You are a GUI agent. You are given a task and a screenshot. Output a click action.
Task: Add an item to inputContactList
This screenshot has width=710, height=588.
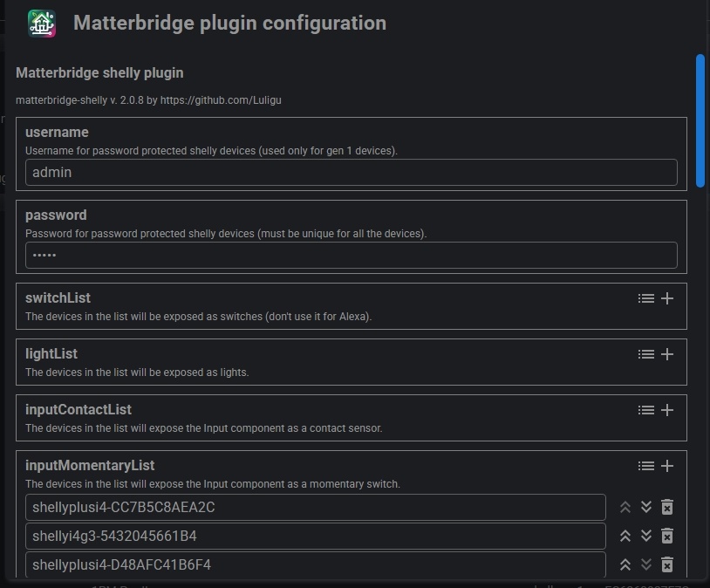667,410
